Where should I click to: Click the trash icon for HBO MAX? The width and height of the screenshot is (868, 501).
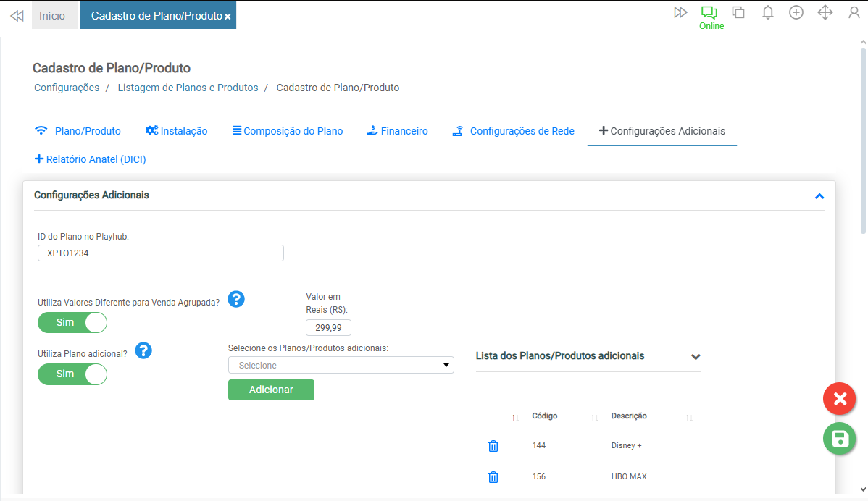coord(493,477)
